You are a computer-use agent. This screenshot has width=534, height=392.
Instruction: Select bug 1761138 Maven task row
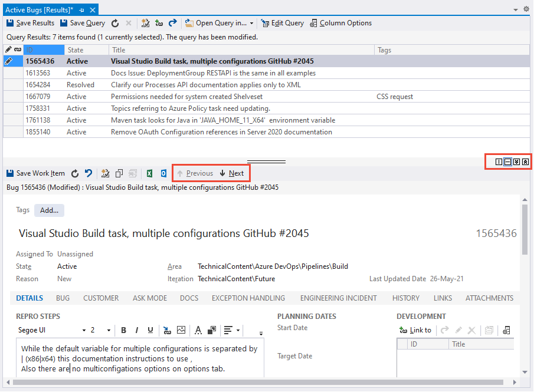pyautogui.click(x=266, y=120)
